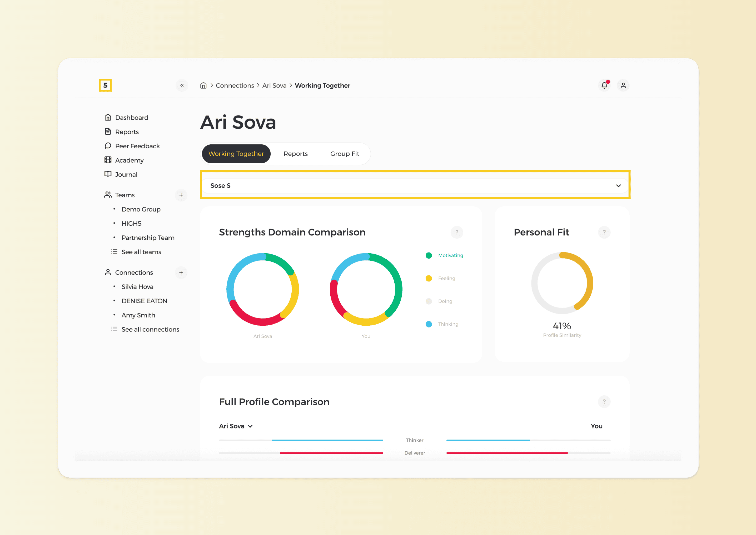Viewport: 756px width, 535px height.
Task: Open help for Full Profile Comparison
Action: (x=604, y=402)
